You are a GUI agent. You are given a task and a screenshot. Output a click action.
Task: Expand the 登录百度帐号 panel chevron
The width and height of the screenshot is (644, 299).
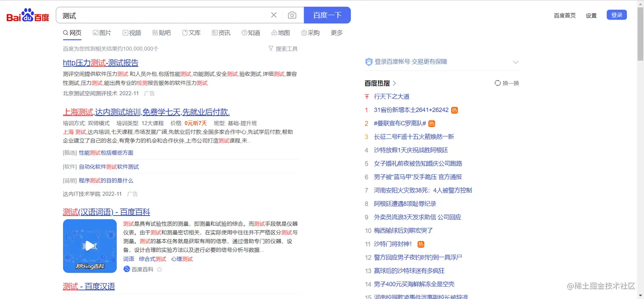click(x=515, y=62)
